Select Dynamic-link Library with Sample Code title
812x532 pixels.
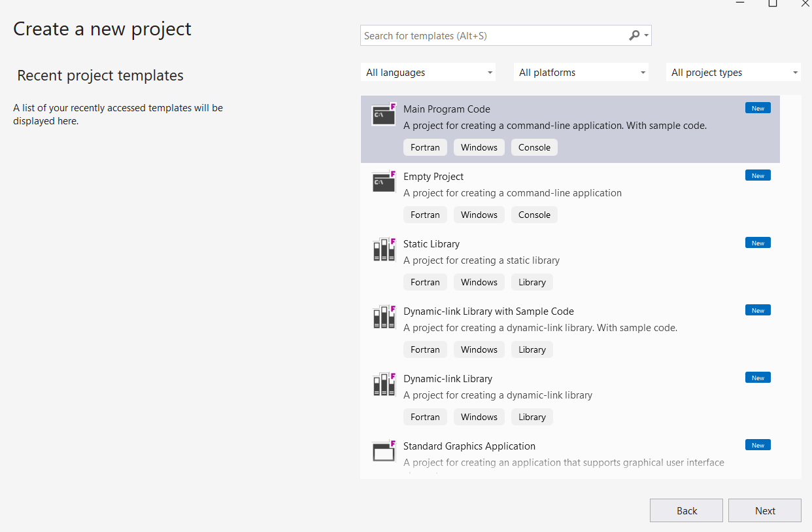[488, 311]
